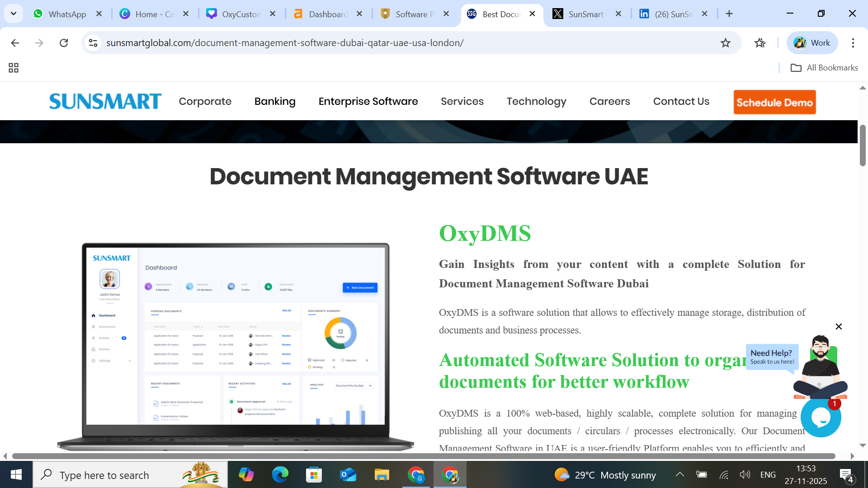Open Outlook from the taskbar

(x=348, y=475)
